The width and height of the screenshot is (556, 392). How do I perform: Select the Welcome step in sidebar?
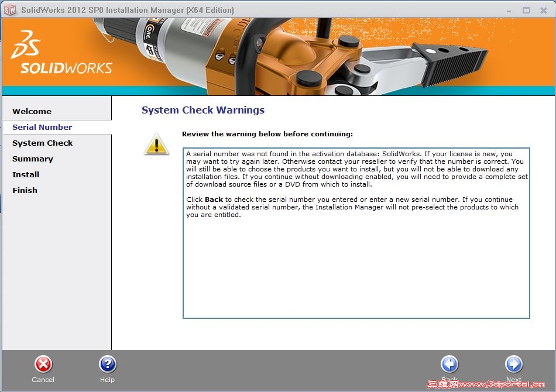[32, 111]
